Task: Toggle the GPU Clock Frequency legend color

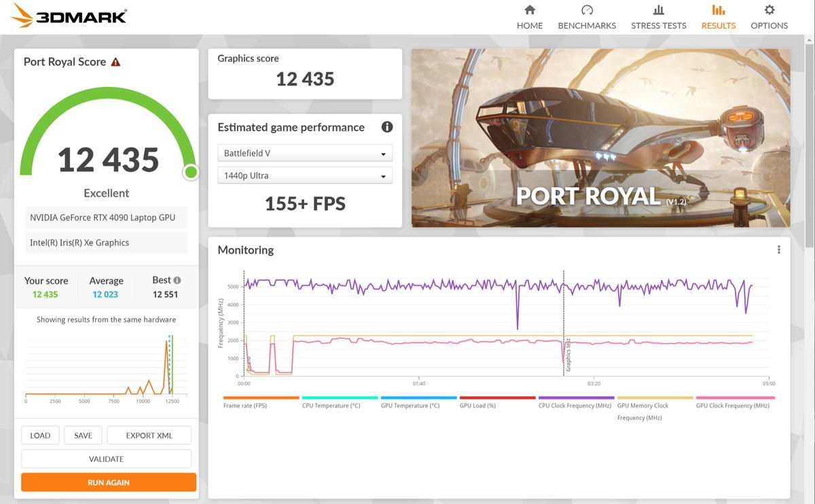Action: pyautogui.click(x=735, y=398)
